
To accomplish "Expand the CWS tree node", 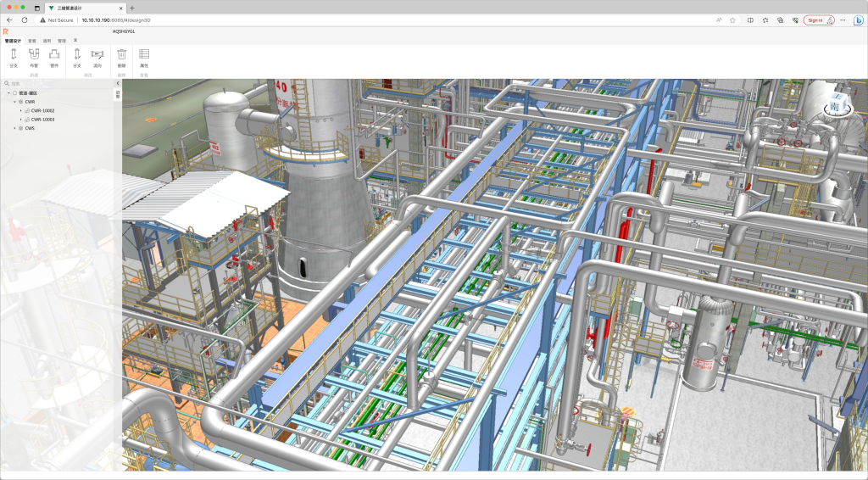I will point(14,129).
